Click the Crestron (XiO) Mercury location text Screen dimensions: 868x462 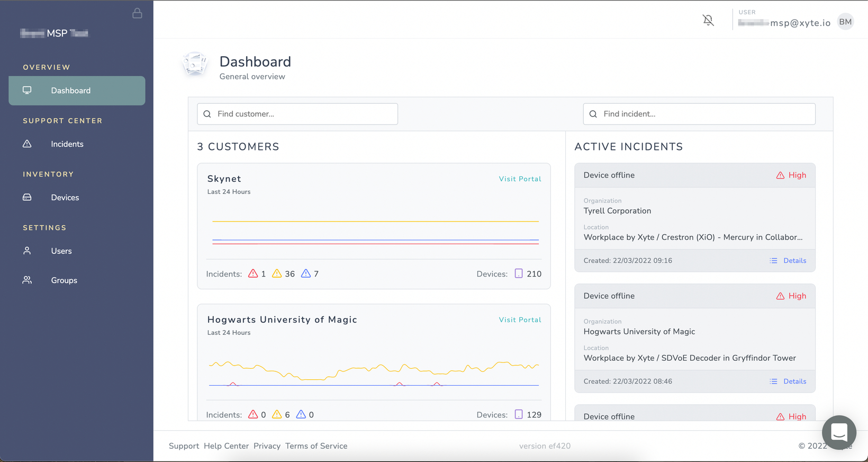(x=693, y=237)
